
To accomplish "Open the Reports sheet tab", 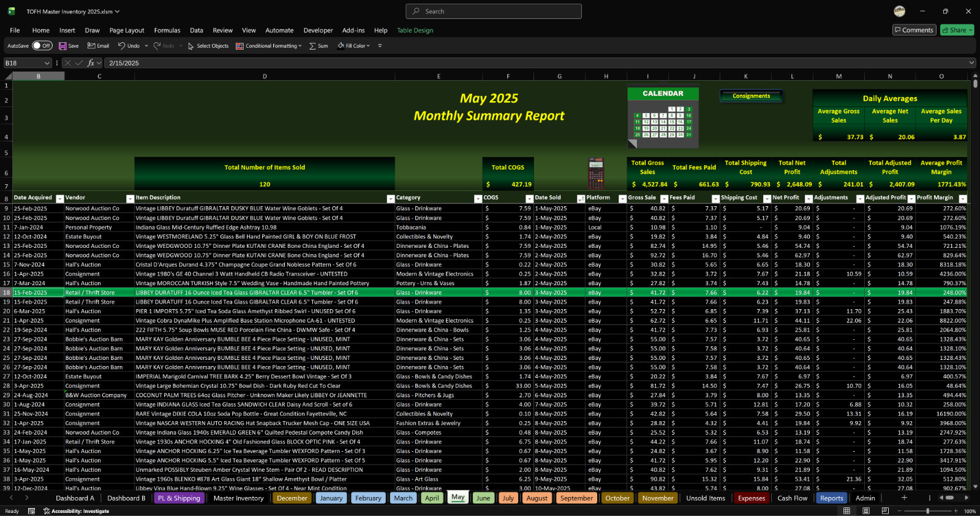I will pos(832,498).
